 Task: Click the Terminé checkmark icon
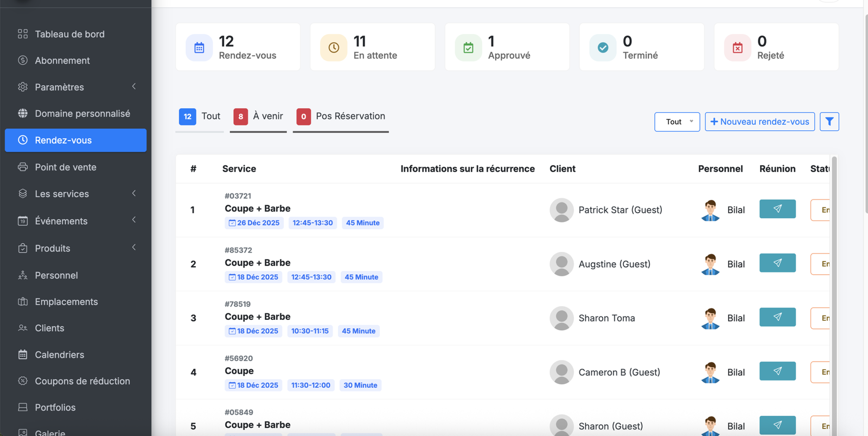pyautogui.click(x=603, y=48)
